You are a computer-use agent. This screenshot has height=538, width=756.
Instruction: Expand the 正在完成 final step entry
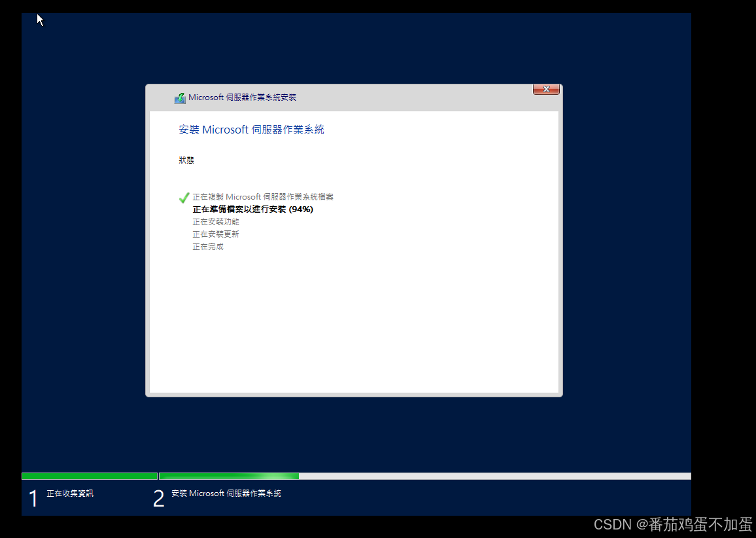tap(208, 247)
